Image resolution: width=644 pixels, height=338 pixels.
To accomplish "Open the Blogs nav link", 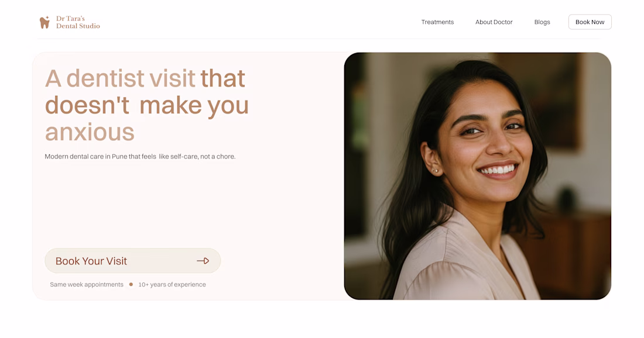I will 542,22.
